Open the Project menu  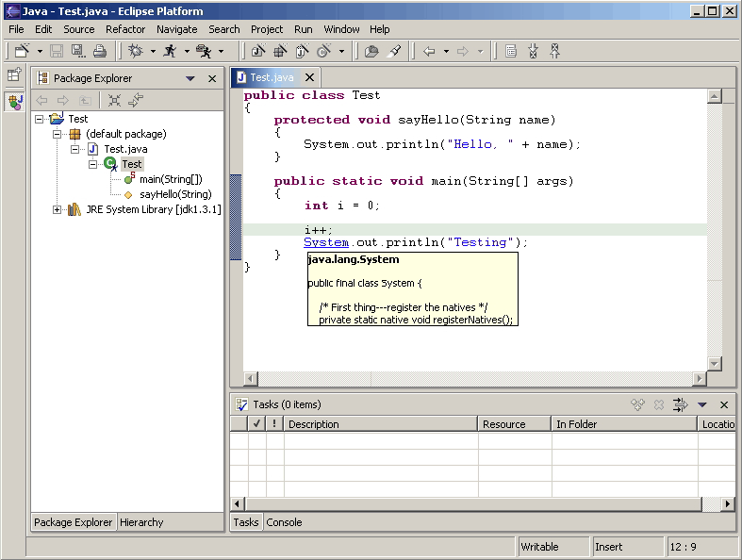(267, 29)
